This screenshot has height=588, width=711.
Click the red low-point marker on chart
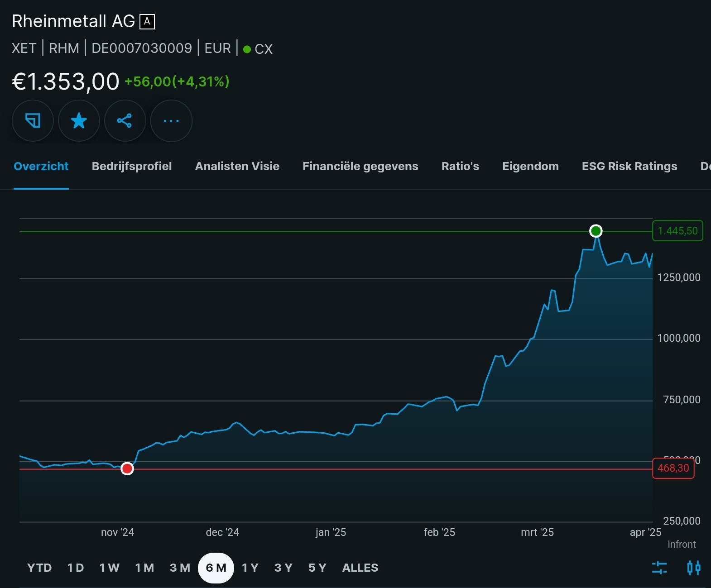[127, 469]
